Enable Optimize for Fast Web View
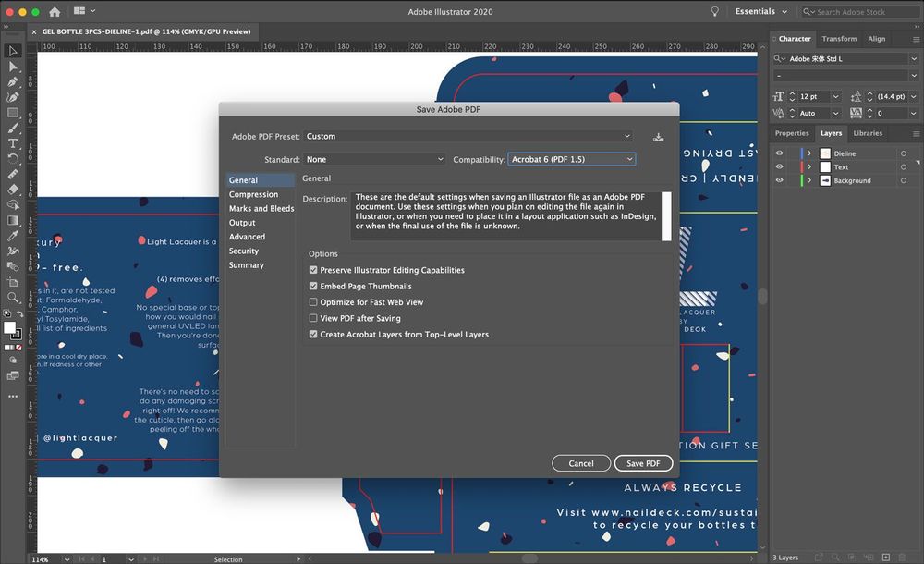The width and height of the screenshot is (924, 564). point(313,302)
